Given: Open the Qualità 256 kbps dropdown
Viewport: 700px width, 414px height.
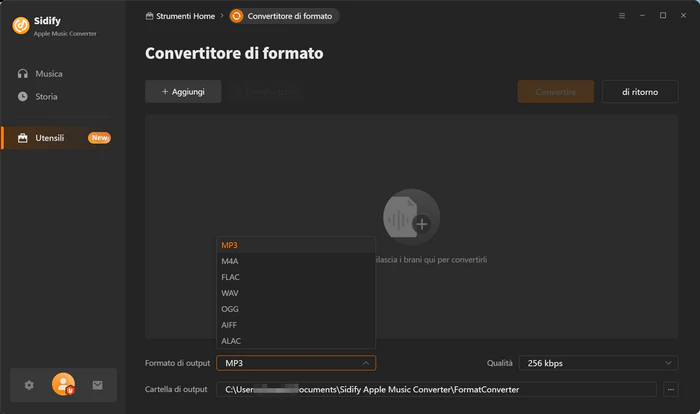Looking at the screenshot, I should [x=599, y=363].
